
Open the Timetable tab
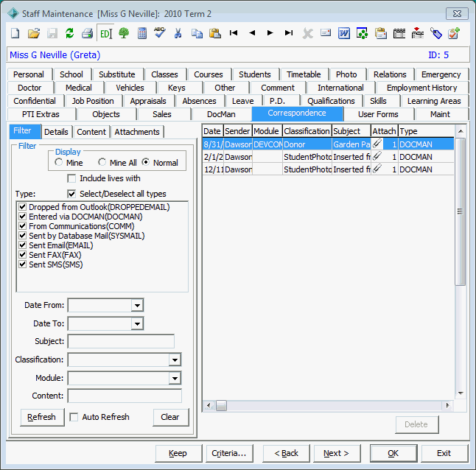coord(304,74)
